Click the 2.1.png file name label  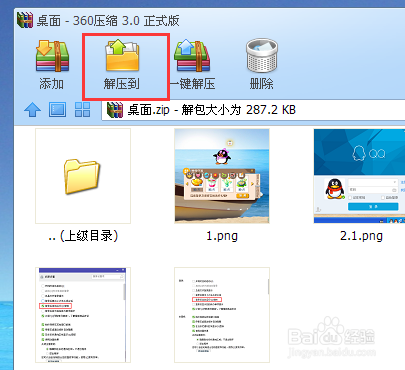pyautogui.click(x=361, y=236)
